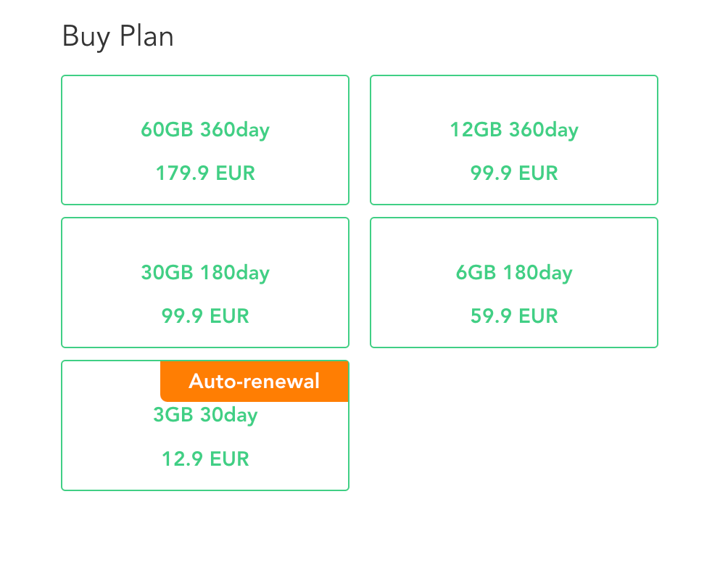The height and width of the screenshot is (576, 728).
Task: Click the 12.9 EUR price text
Action: [205, 459]
